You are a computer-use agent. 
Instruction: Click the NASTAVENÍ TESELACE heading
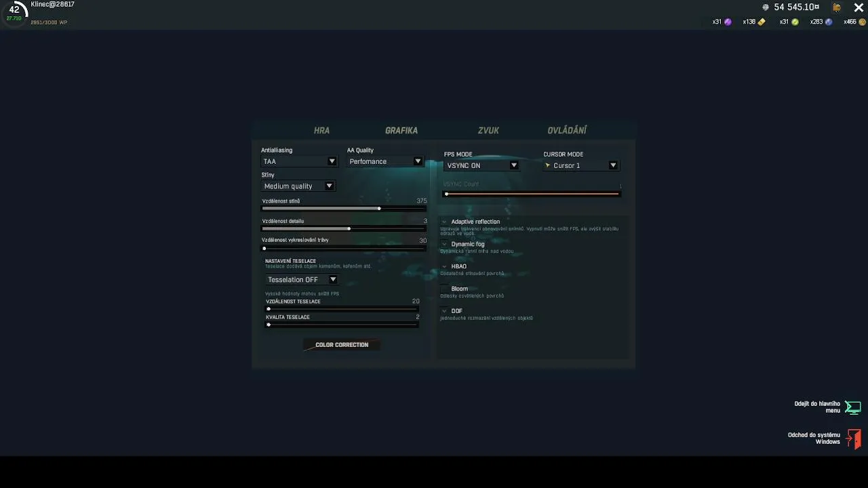coord(290,261)
